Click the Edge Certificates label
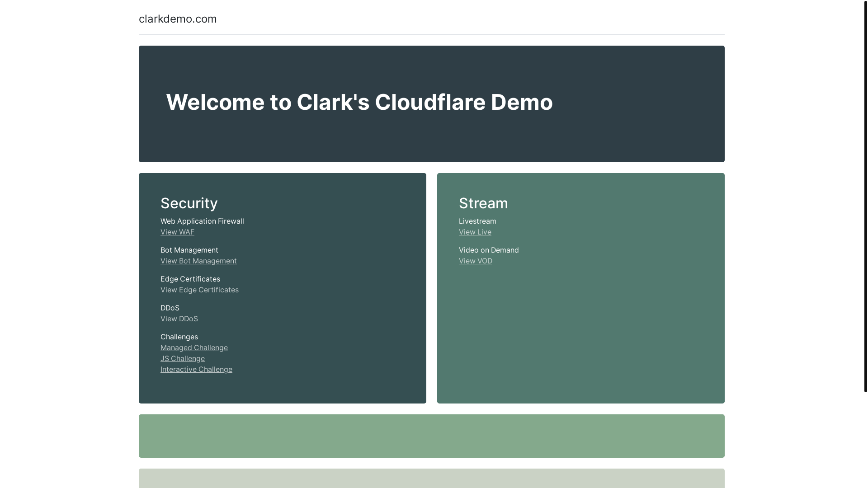The height and width of the screenshot is (488, 868). click(x=190, y=279)
